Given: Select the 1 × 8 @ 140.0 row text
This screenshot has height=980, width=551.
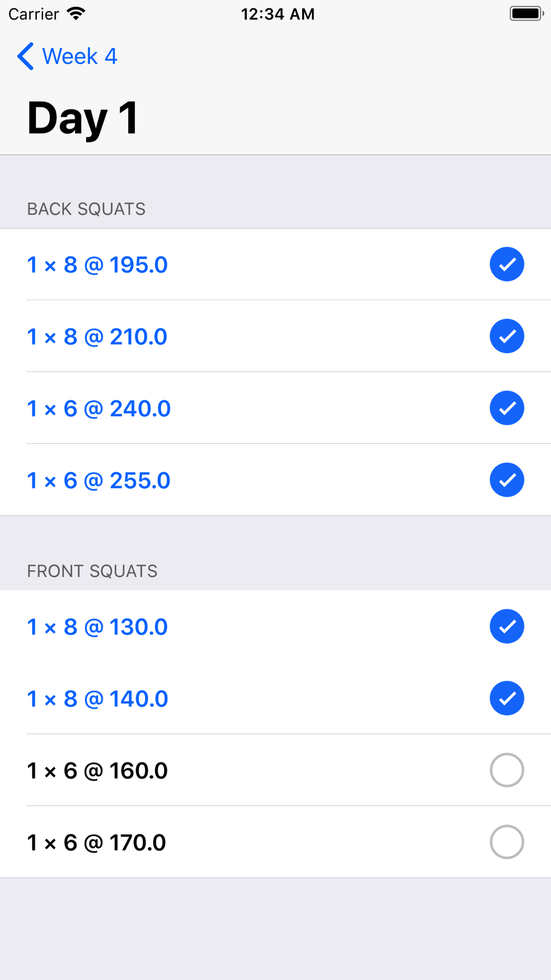Looking at the screenshot, I should click(x=98, y=699).
